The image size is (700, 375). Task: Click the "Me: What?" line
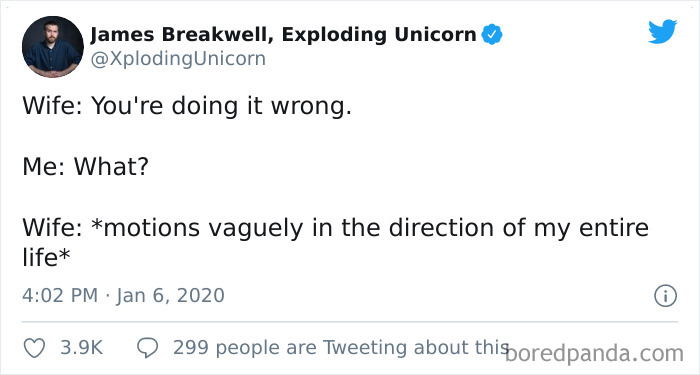85,167
